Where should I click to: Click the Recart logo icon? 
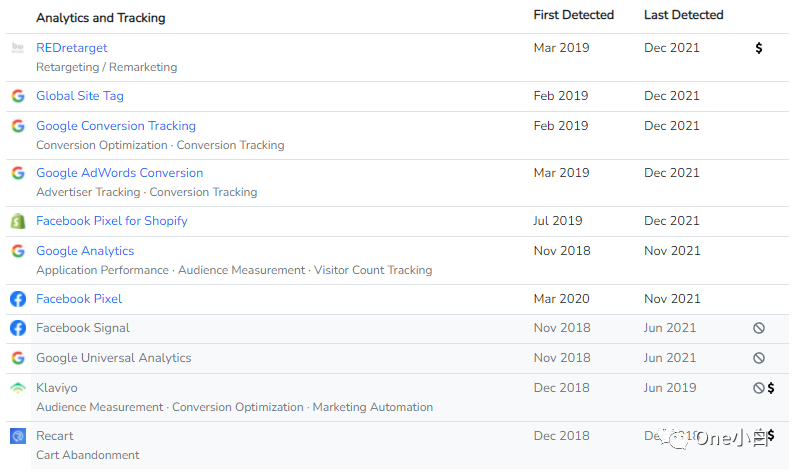point(18,436)
